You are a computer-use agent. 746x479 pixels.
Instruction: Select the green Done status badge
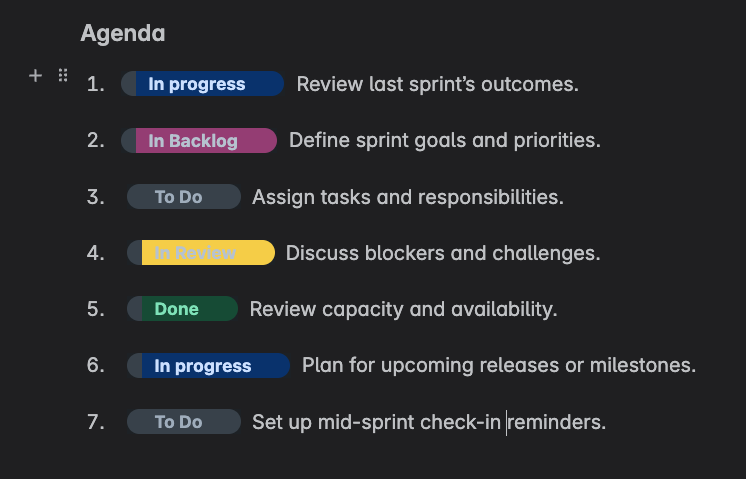point(182,309)
